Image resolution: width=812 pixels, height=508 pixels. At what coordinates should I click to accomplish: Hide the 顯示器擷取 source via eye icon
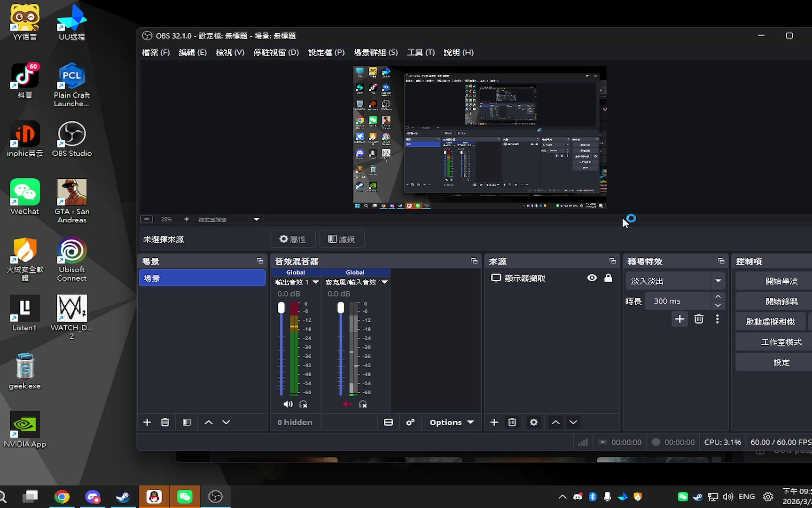[x=592, y=278]
